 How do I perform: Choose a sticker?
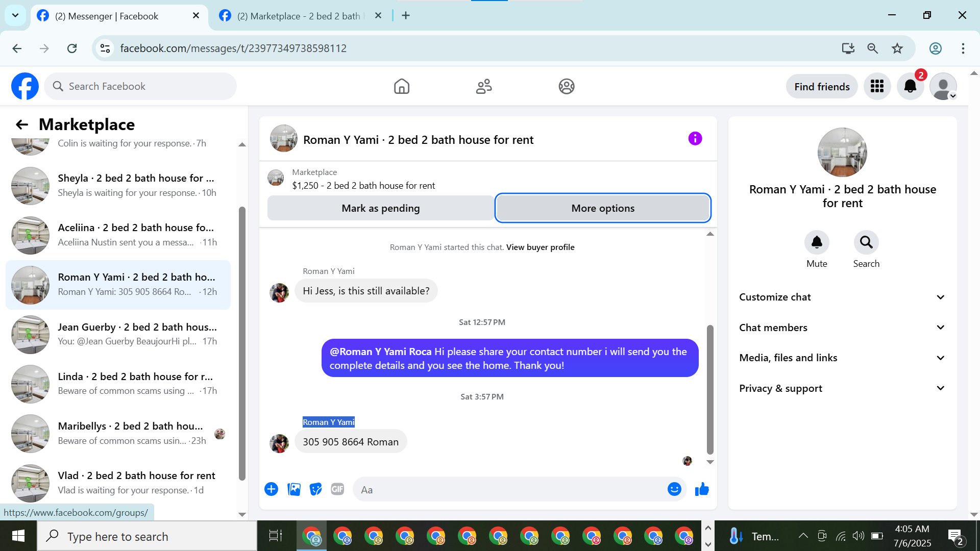(x=316, y=489)
